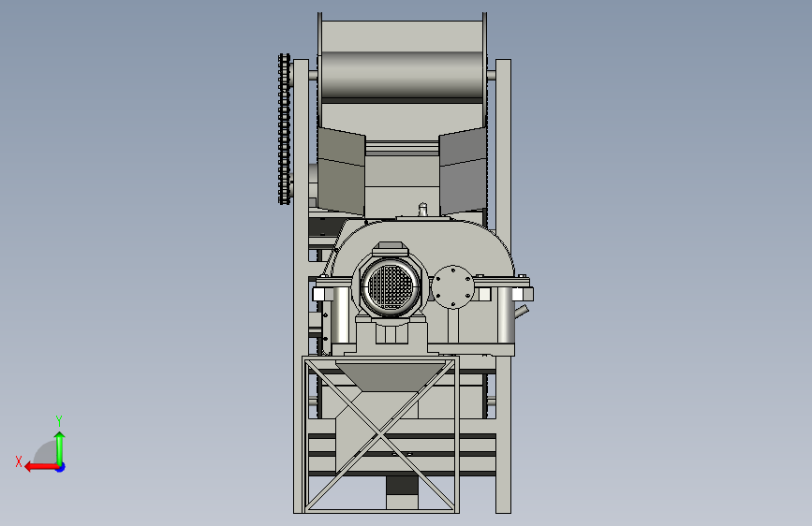Select the motor fan grille cover
812x526 pixels.
390,285
